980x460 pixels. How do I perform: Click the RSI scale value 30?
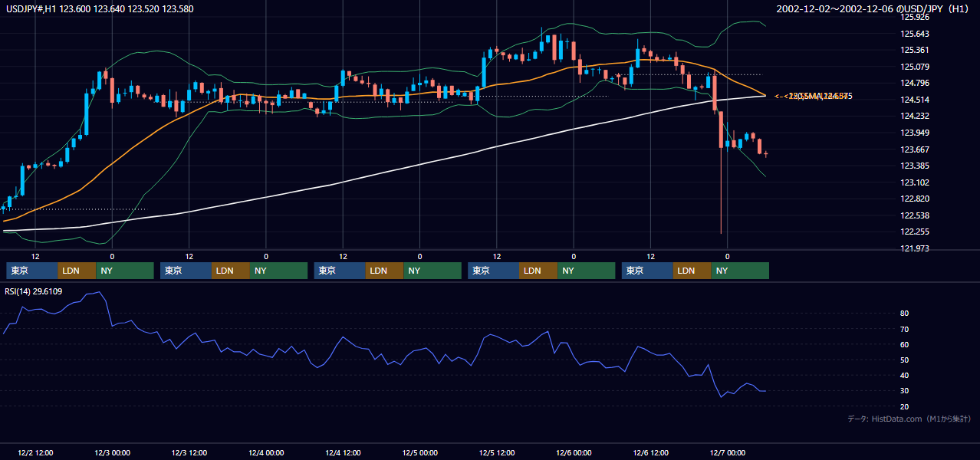(905, 391)
